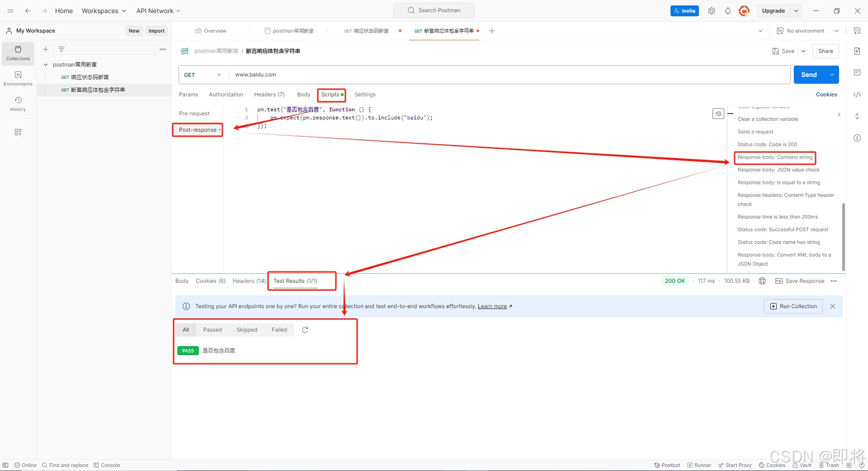Switch to the Params tab
Viewport: 868px width, 471px height.
[189, 95]
